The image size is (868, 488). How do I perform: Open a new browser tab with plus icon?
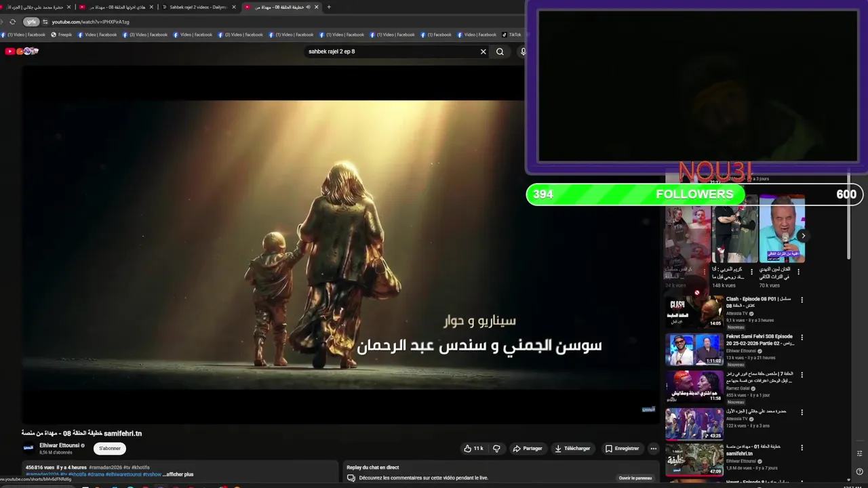point(329,7)
